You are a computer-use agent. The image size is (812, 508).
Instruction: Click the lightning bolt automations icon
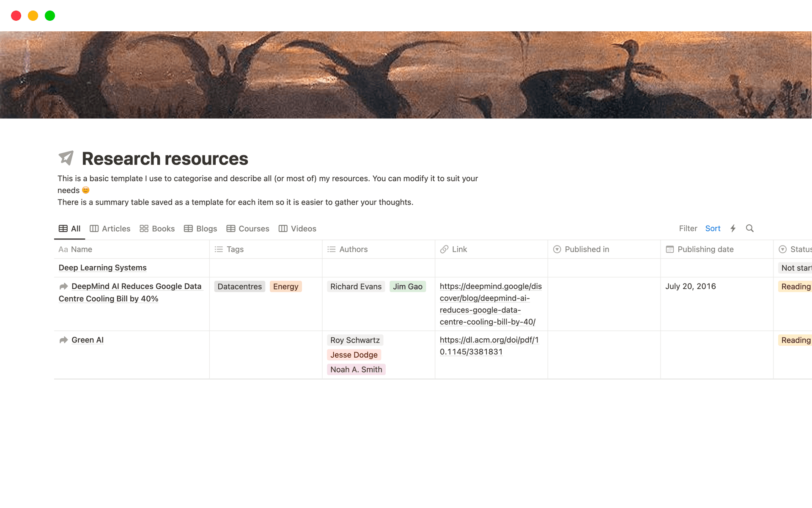pyautogui.click(x=733, y=229)
